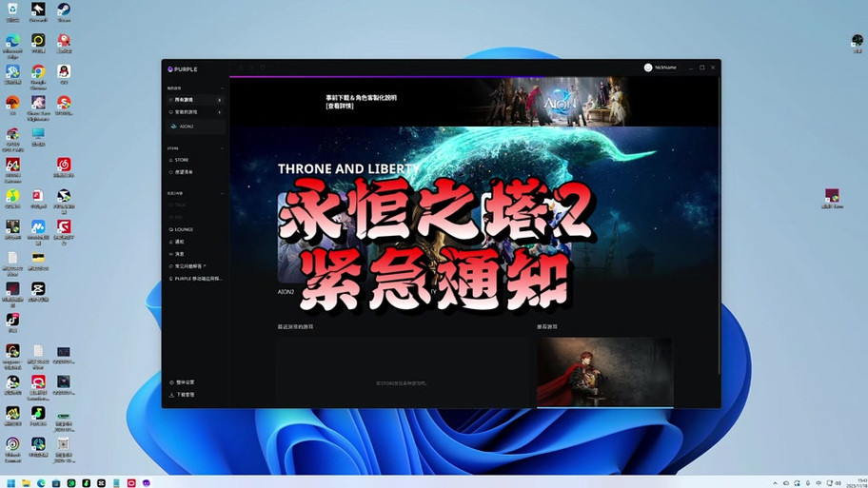Open the TikTok/Douyin desktop shortcut
Viewport: 868px width, 488px height.
click(12, 322)
